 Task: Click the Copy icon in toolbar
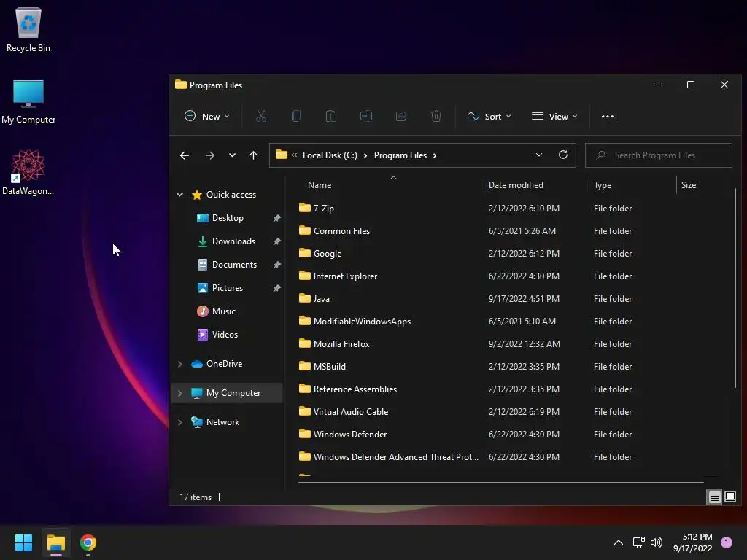click(x=296, y=116)
